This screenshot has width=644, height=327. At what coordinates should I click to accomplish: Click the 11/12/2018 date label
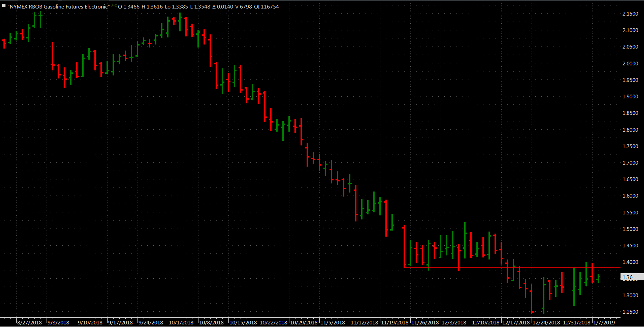(x=364, y=322)
